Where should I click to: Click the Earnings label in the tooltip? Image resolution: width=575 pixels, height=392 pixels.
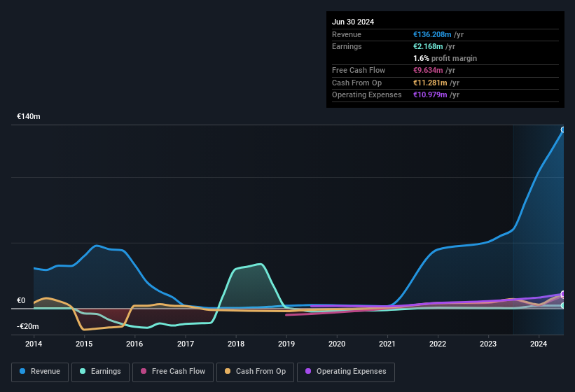347,46
